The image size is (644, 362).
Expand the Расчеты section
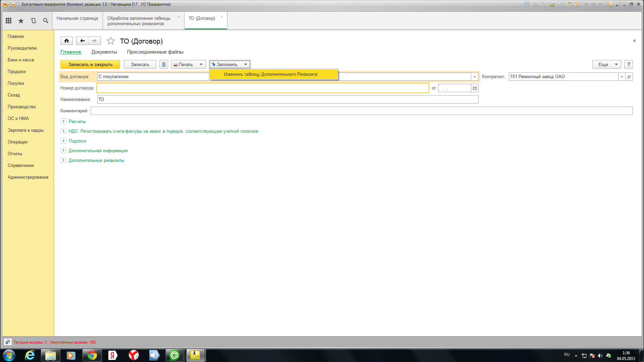coord(63,121)
